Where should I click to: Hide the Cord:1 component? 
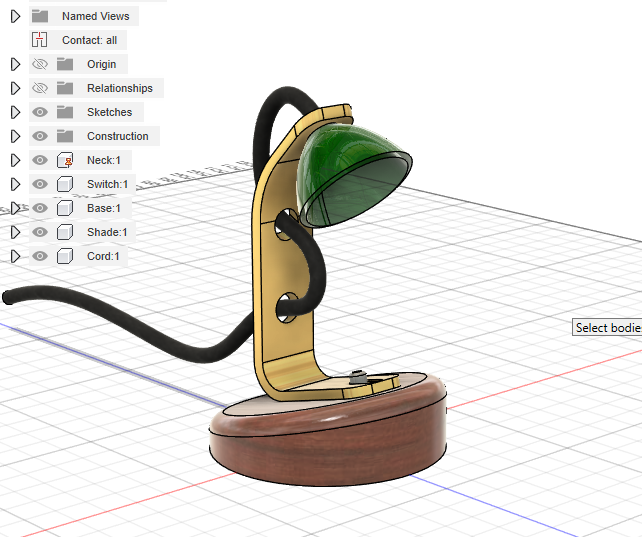pyautogui.click(x=40, y=256)
